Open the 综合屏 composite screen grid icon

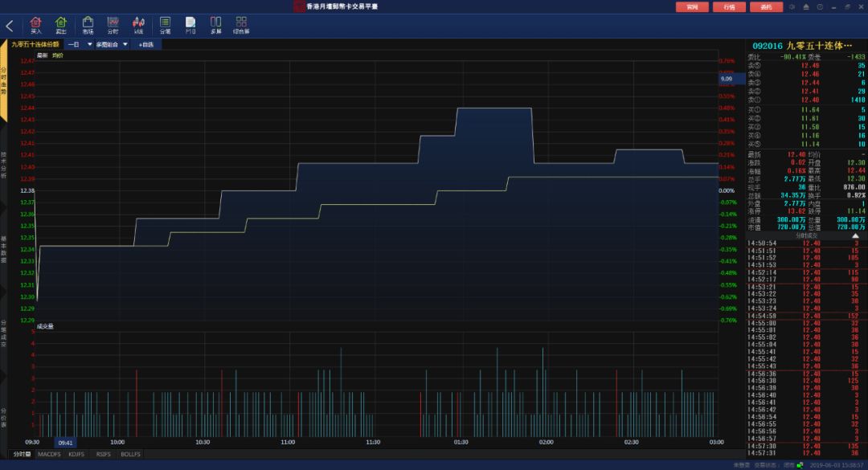pos(241,25)
